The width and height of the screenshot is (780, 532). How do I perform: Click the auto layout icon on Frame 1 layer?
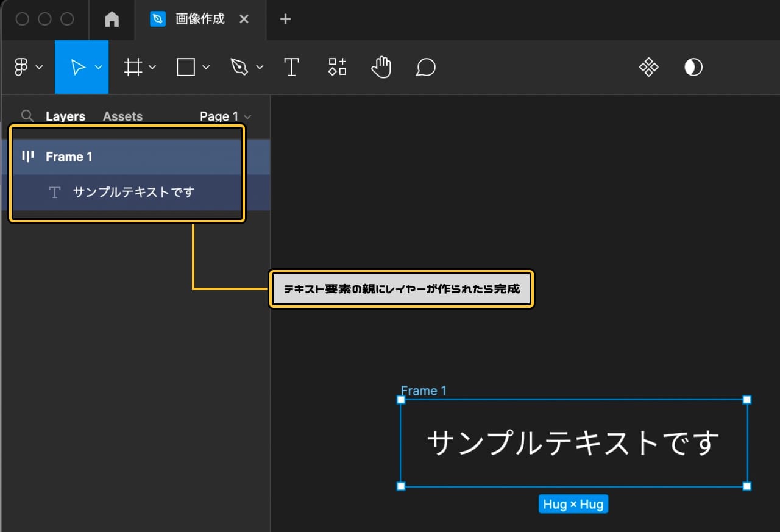pos(27,157)
